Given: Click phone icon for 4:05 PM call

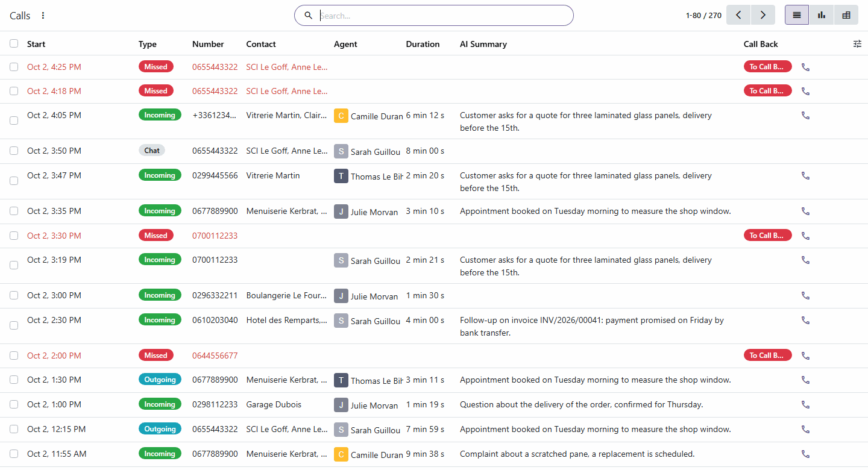Looking at the screenshot, I should click(805, 115).
